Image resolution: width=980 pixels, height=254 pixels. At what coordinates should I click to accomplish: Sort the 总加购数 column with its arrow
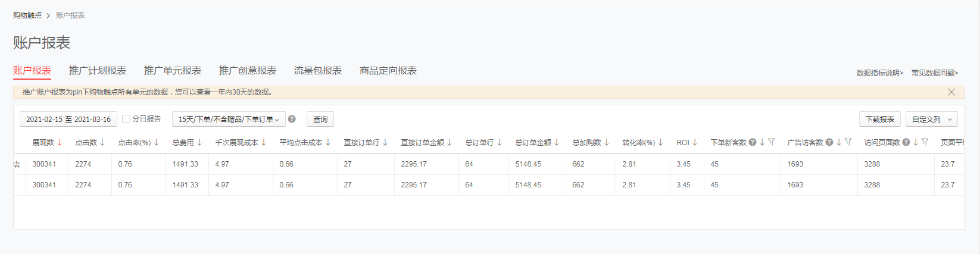click(x=607, y=143)
